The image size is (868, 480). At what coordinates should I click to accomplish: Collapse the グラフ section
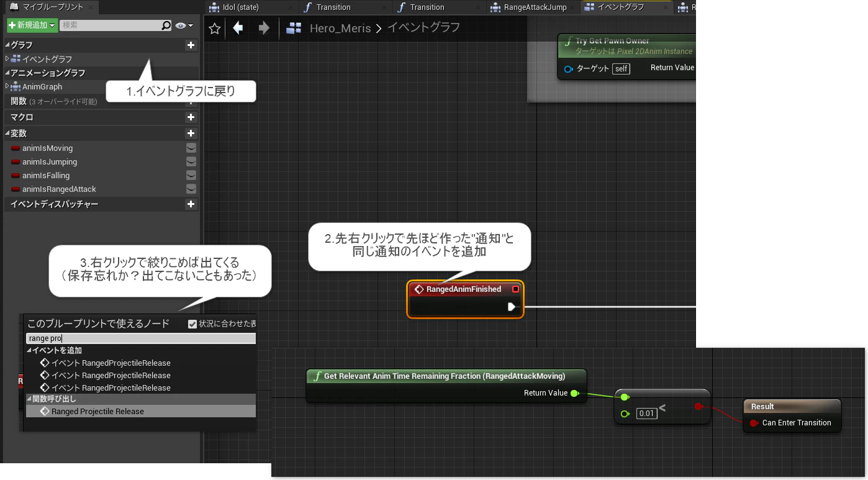click(7, 45)
